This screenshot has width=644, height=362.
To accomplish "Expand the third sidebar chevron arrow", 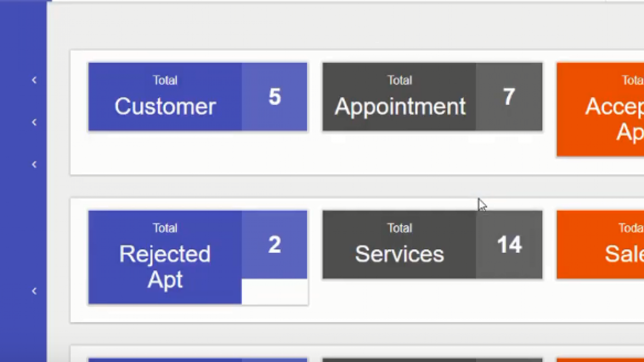I will pos(34,164).
